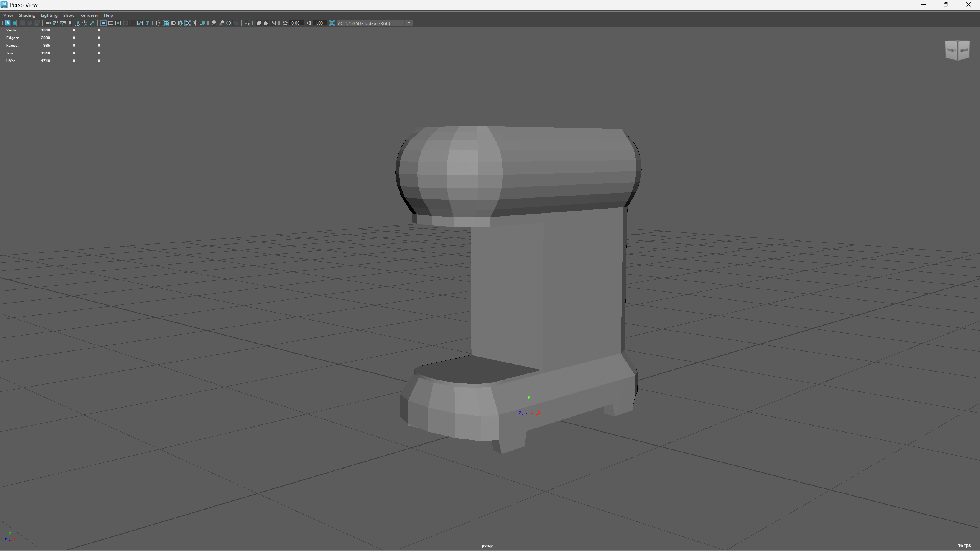
Task: Click the Gamma reset icon
Action: point(309,23)
